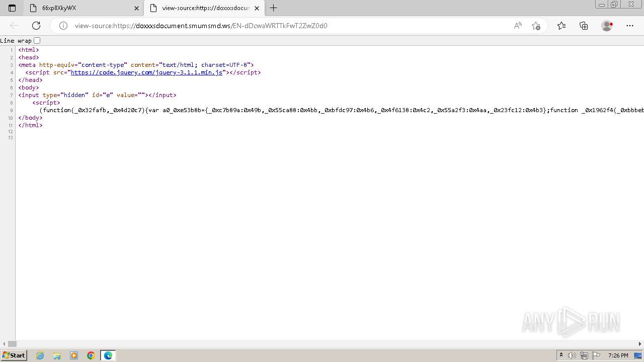Screen dimensions: 644x362
Task: Click the meta http-equiv line
Action: [x=136, y=65]
